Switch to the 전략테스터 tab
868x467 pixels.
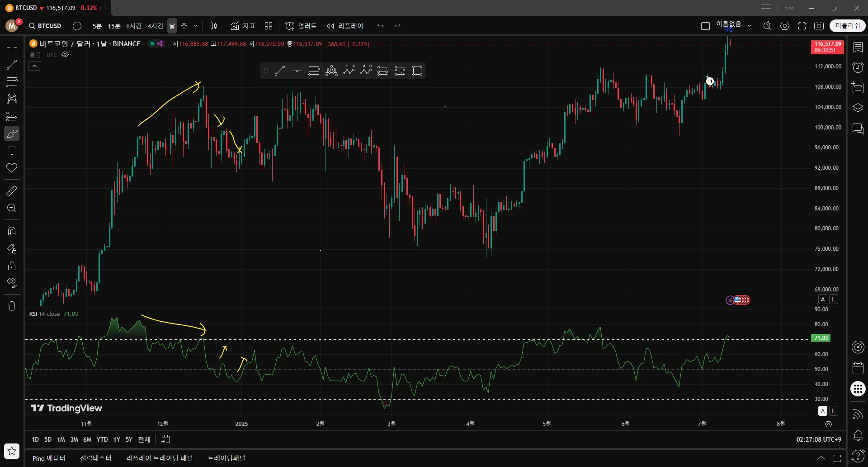coord(95,458)
